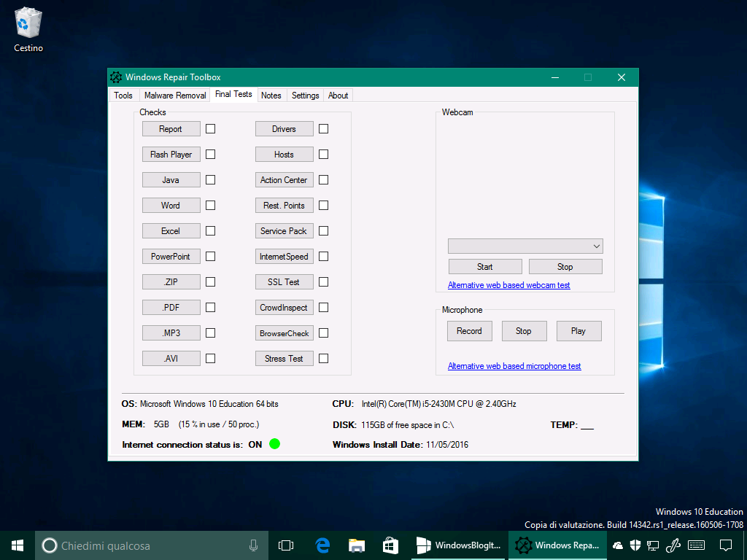Open Windows Defender shield tray icon

pyautogui.click(x=635, y=545)
